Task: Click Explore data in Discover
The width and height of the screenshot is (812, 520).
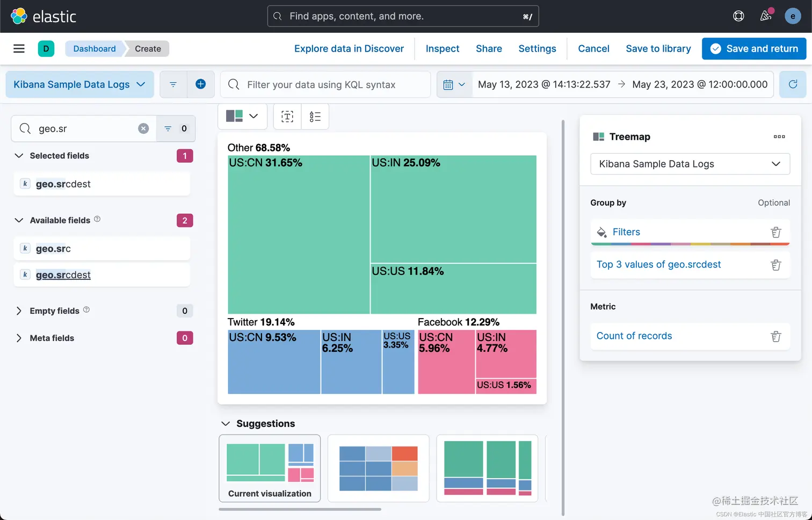Action: [349, 49]
